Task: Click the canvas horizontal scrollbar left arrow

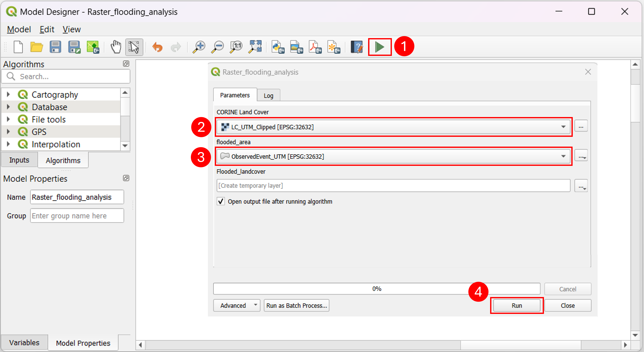Action: click(x=140, y=345)
